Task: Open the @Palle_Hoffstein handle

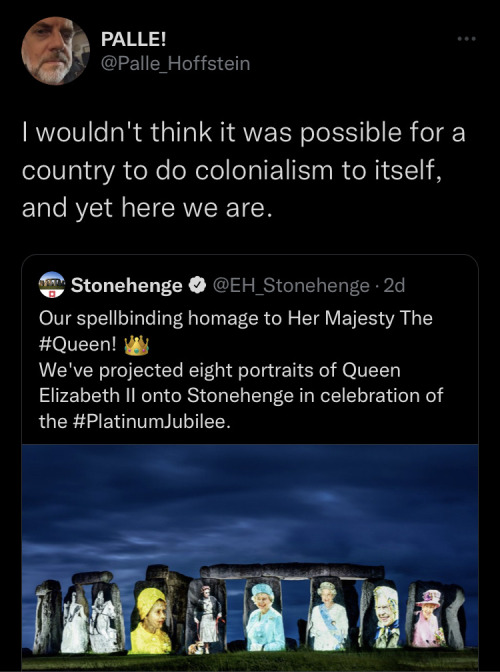Action: 175,64
